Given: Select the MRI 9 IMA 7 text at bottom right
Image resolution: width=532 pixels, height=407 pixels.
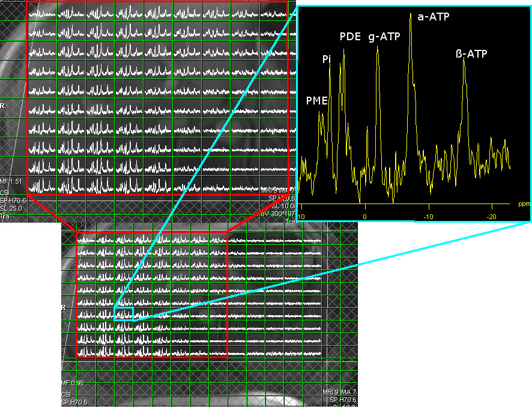Looking at the screenshot, I should click(x=338, y=392).
